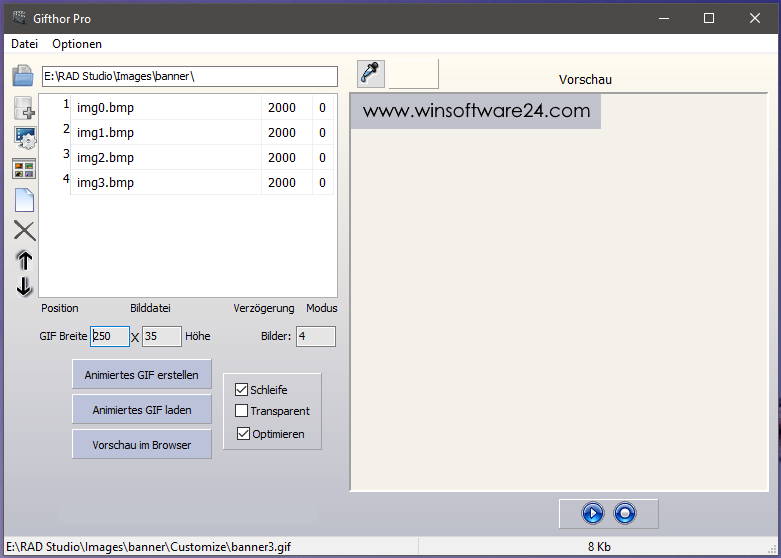Click the 8 Kb file size status
This screenshot has height=558, width=781.
599,547
